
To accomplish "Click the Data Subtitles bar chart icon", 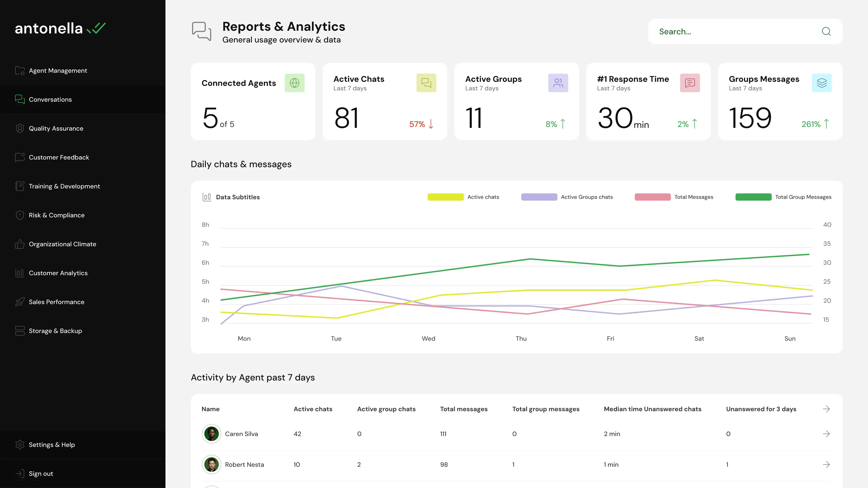I will coord(207,197).
